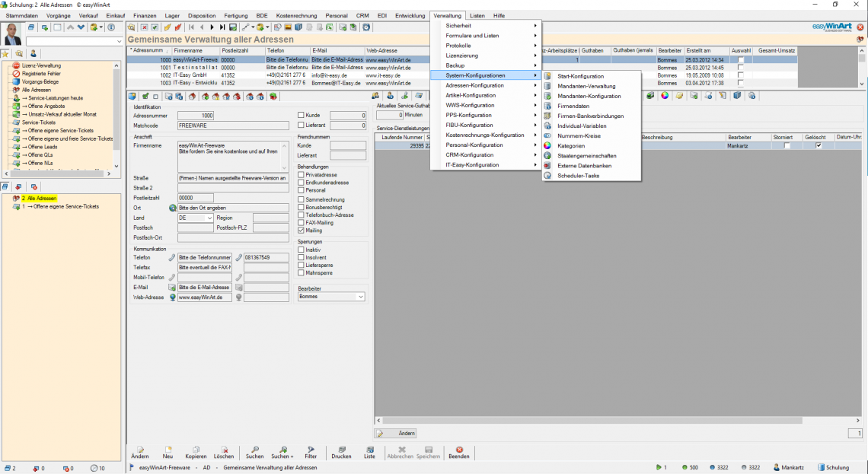Choose Nummern-Kreise menu entry
Screen dimensions: 868x474
(579, 135)
